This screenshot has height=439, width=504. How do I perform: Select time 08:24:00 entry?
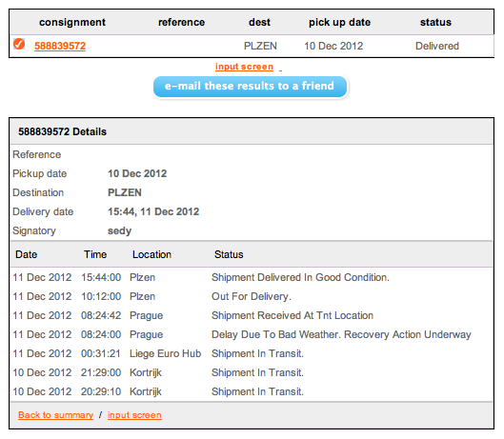101,334
